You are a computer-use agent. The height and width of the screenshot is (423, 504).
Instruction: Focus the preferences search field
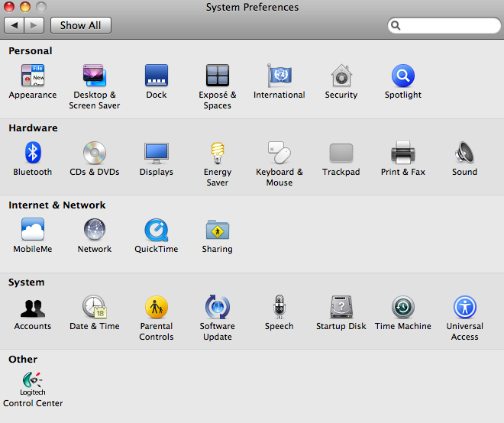[x=444, y=25]
